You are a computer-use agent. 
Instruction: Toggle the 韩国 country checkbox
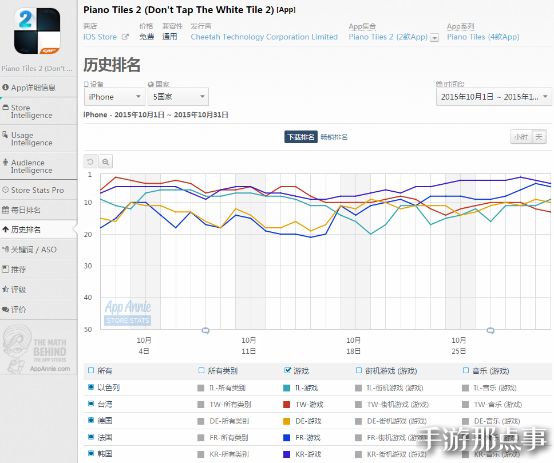pos(91,453)
